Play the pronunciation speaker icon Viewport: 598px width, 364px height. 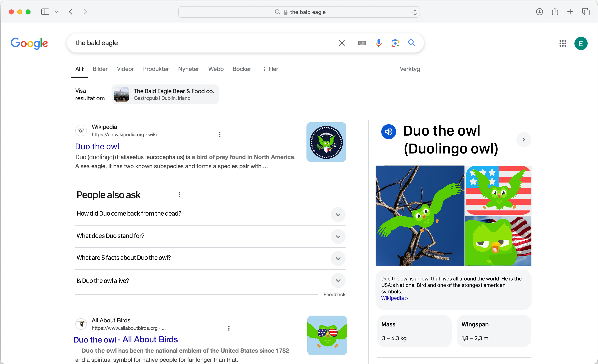click(x=389, y=132)
